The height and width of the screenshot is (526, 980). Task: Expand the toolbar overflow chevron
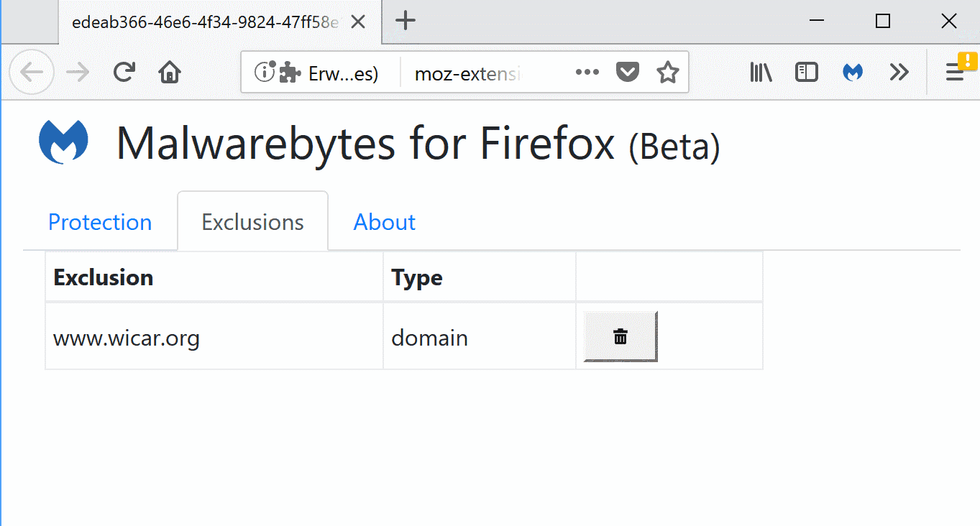point(899,72)
